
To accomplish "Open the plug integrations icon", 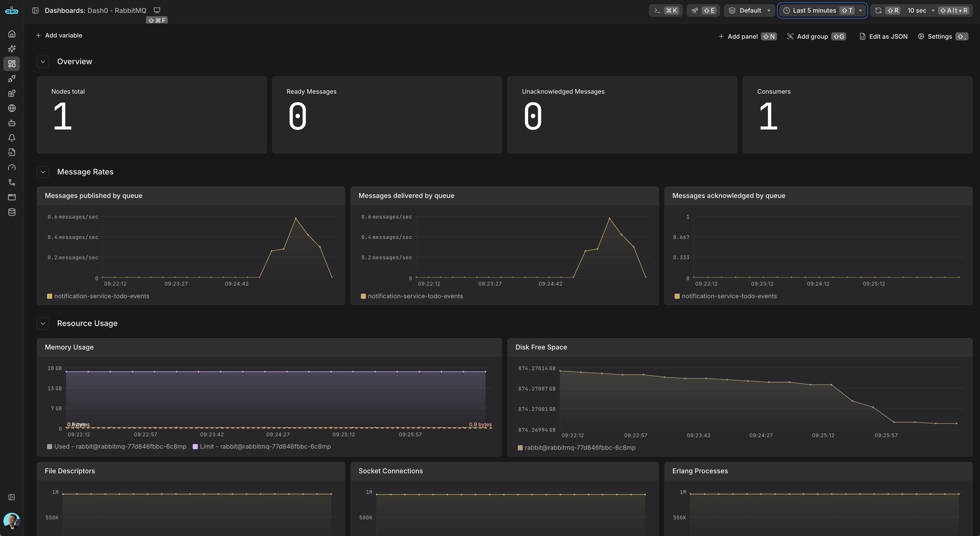I will coord(12,79).
